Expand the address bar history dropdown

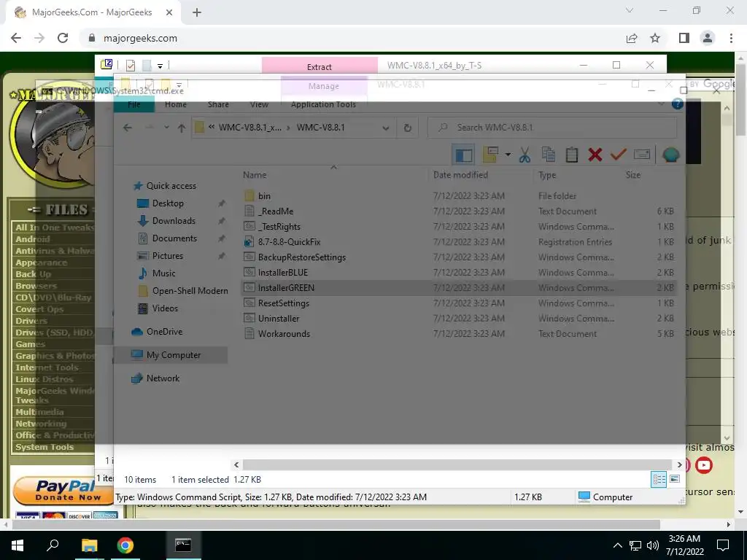point(385,128)
